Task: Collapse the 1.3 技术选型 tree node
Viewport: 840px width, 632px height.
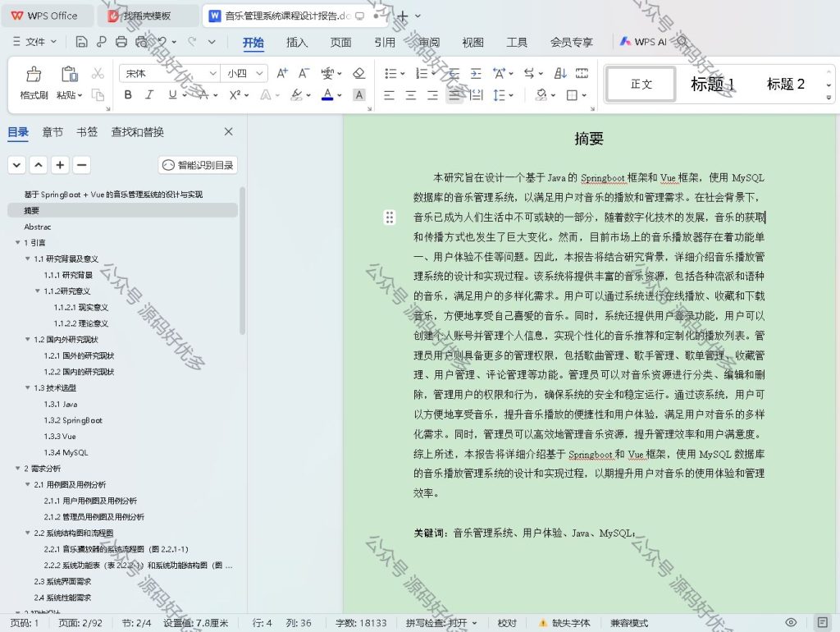Action: pos(28,387)
